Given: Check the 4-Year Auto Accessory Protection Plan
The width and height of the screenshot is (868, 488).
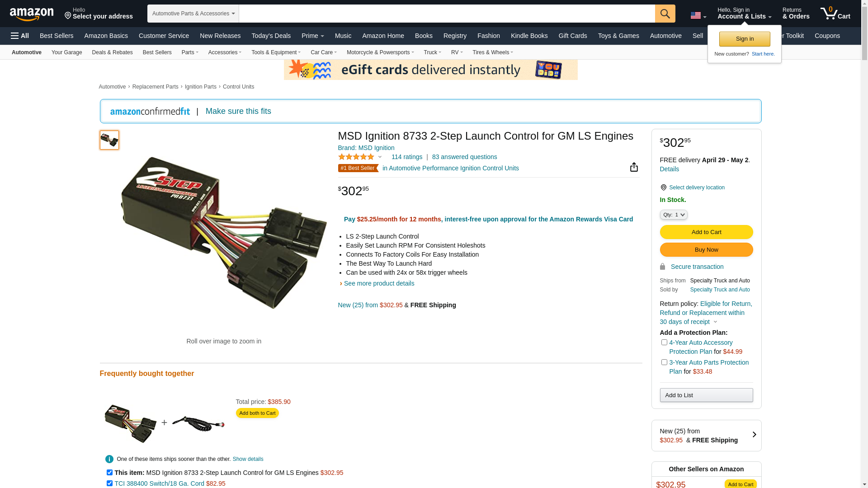Looking at the screenshot, I should tap(664, 343).
